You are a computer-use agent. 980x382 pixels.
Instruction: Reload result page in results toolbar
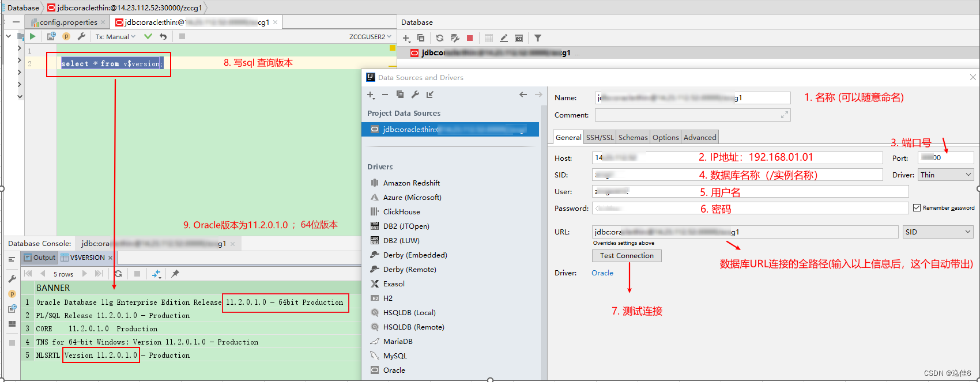point(118,274)
